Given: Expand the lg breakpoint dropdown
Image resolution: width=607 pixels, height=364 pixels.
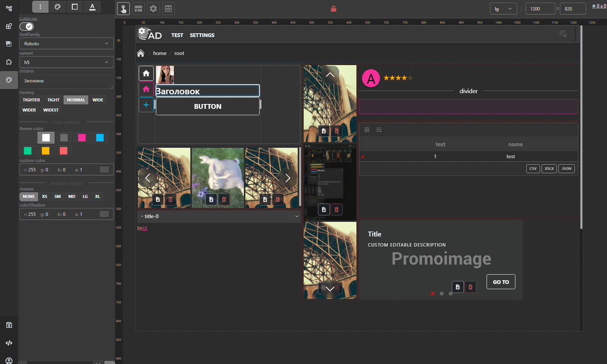Looking at the screenshot, I should 503,9.
